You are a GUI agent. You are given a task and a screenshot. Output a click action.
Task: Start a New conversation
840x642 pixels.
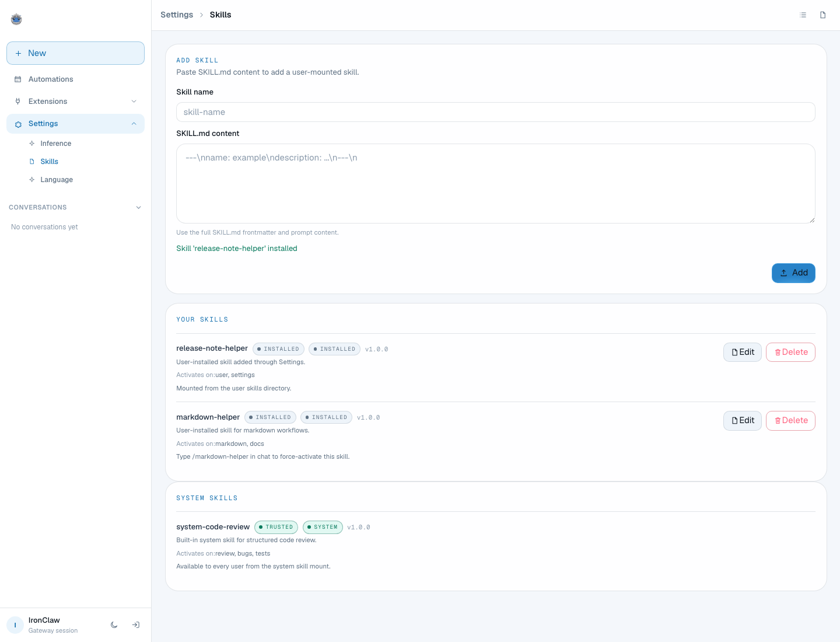click(x=75, y=53)
